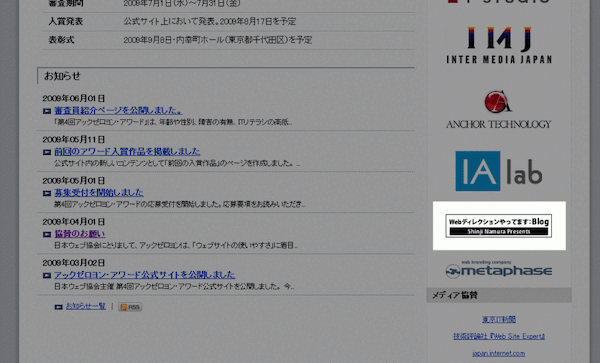600x363 pixels.
Task: Open 技術評論社 Web Site Expert link
Action: [499, 336]
